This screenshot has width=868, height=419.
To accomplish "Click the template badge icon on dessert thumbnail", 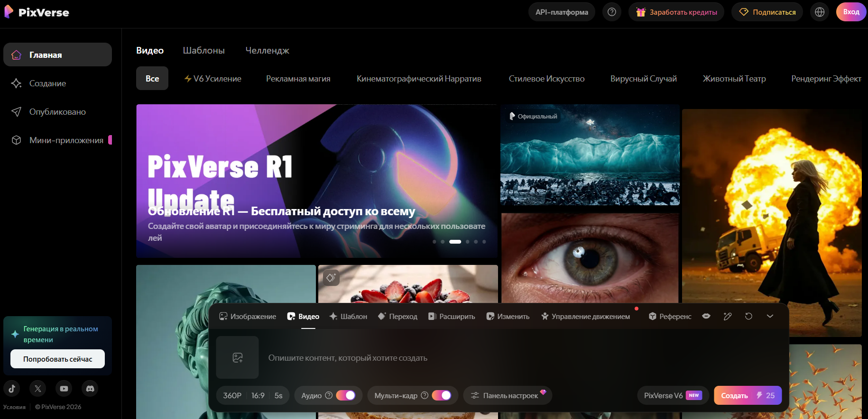I will (x=331, y=277).
